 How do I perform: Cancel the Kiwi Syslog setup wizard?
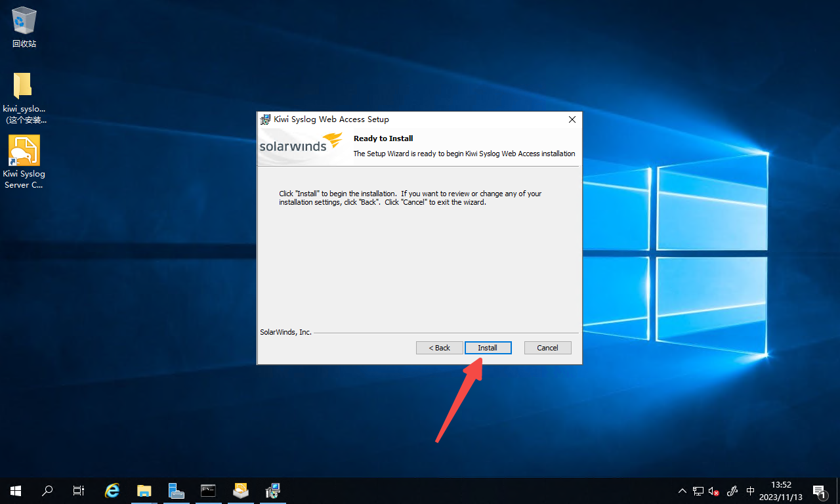547,348
